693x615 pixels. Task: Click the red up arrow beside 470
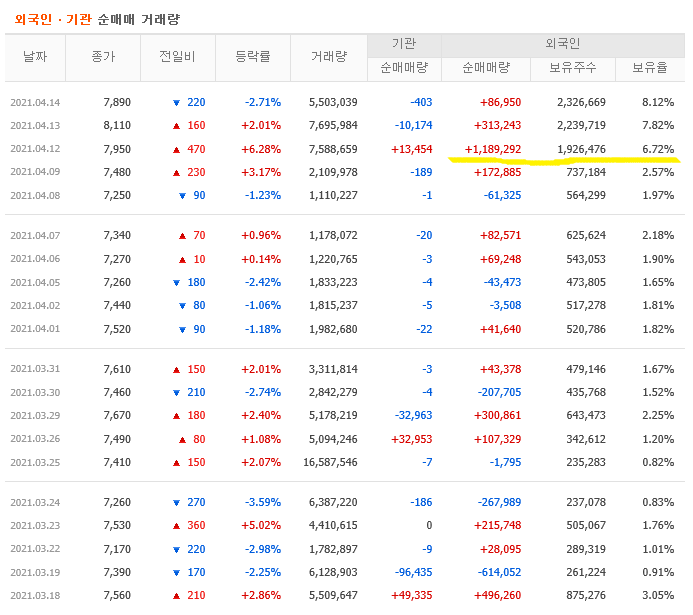(x=176, y=149)
